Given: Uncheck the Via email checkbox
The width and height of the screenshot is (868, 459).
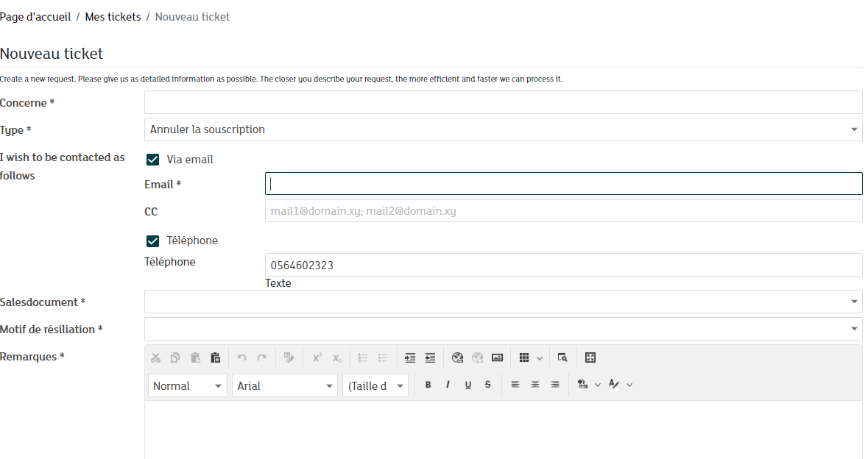Looking at the screenshot, I should point(153,160).
